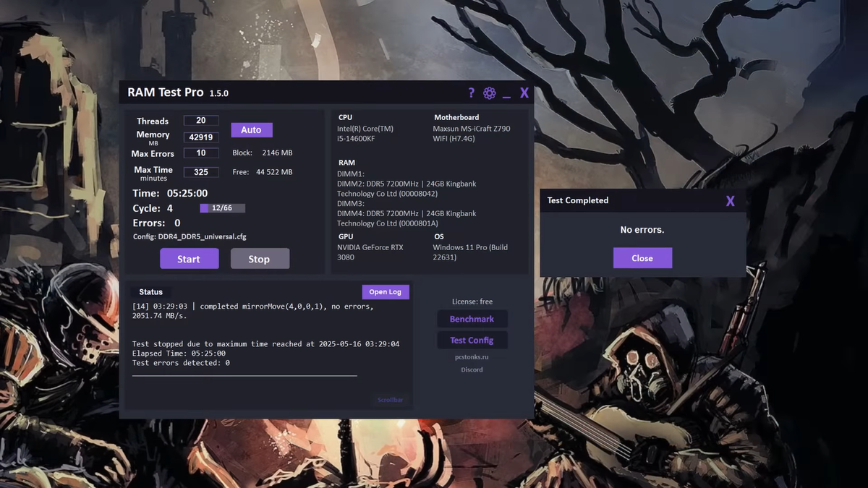Click the Maxsun MS-iCraft Z790 motherboard text
868x488 pixels.
point(472,134)
